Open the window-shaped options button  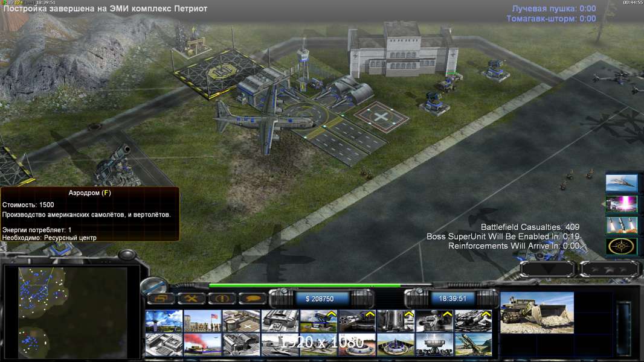click(161, 299)
